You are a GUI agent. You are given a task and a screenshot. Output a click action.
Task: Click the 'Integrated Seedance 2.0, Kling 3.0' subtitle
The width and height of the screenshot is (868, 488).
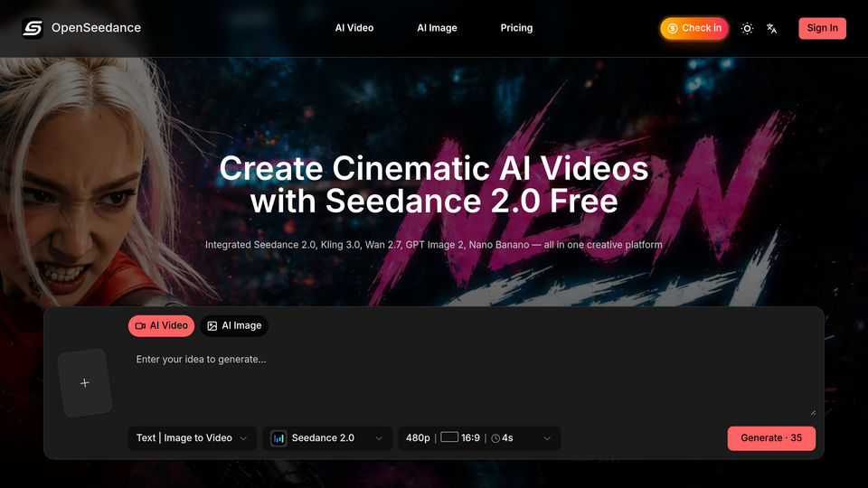coord(433,245)
